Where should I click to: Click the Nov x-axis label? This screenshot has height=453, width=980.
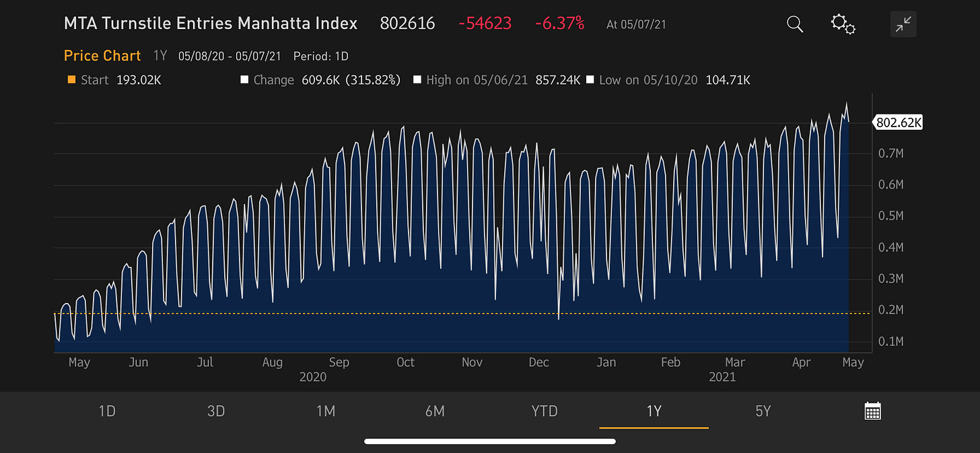pyautogui.click(x=472, y=362)
